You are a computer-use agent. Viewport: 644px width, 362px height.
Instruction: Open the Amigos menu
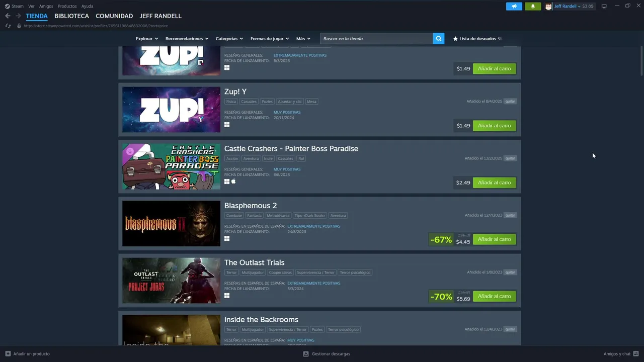pos(46,7)
